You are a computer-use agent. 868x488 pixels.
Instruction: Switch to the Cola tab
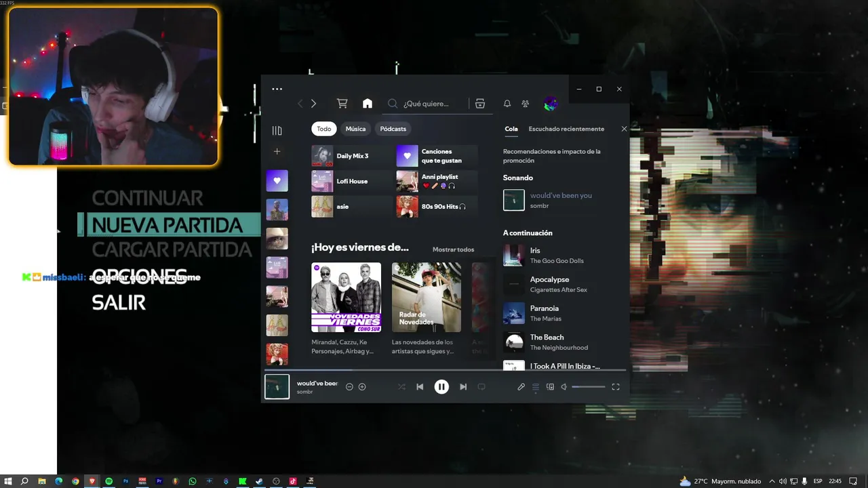[x=511, y=129]
